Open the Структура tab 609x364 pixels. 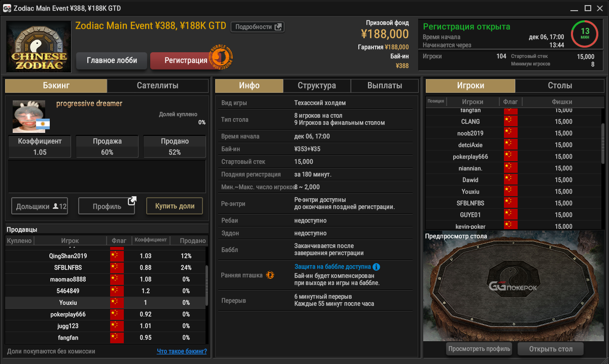[x=317, y=86]
